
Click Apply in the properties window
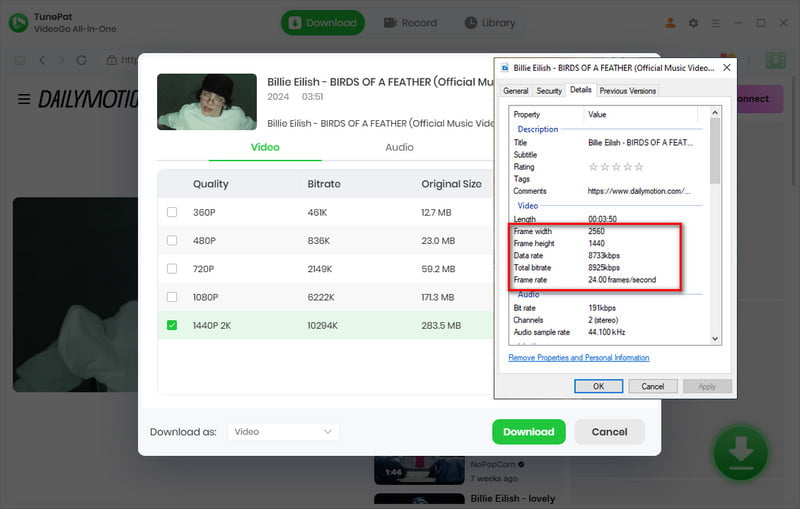point(707,386)
